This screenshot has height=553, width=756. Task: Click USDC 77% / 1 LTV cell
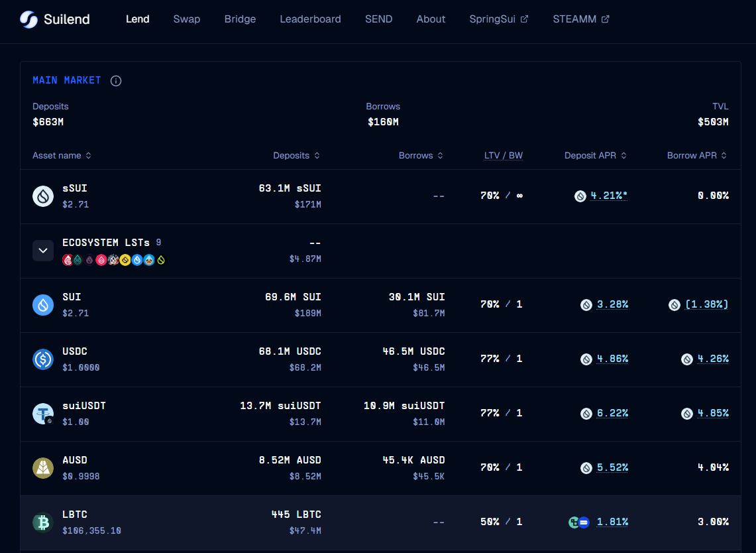click(x=501, y=359)
